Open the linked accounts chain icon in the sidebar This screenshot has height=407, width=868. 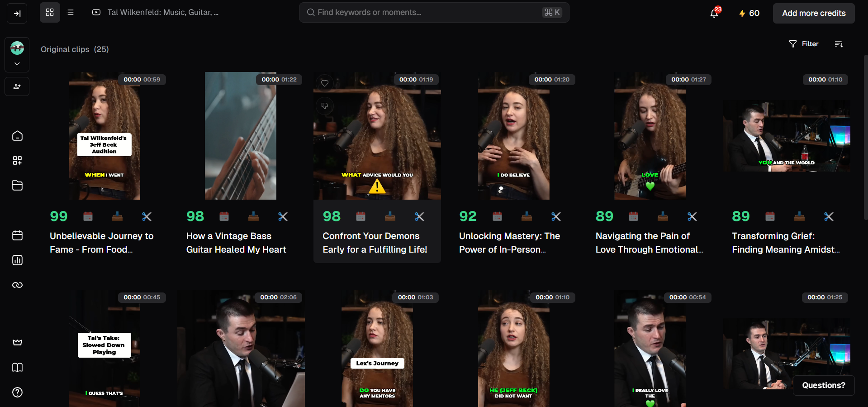click(x=17, y=285)
